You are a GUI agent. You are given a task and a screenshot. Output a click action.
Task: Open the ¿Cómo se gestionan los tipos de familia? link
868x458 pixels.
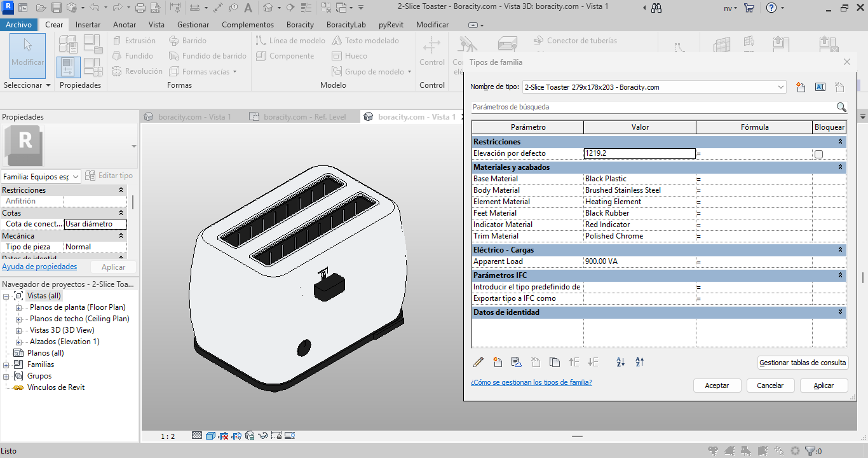[531, 382]
